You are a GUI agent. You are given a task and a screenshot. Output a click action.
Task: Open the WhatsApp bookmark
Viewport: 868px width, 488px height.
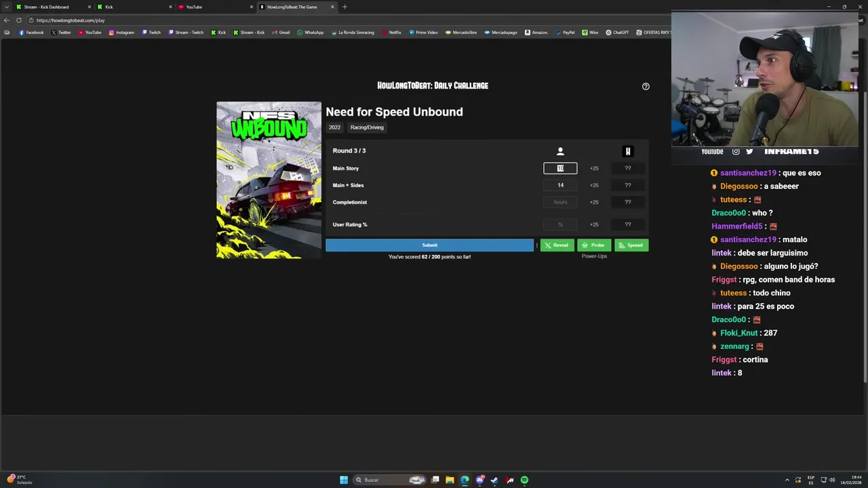click(310, 33)
